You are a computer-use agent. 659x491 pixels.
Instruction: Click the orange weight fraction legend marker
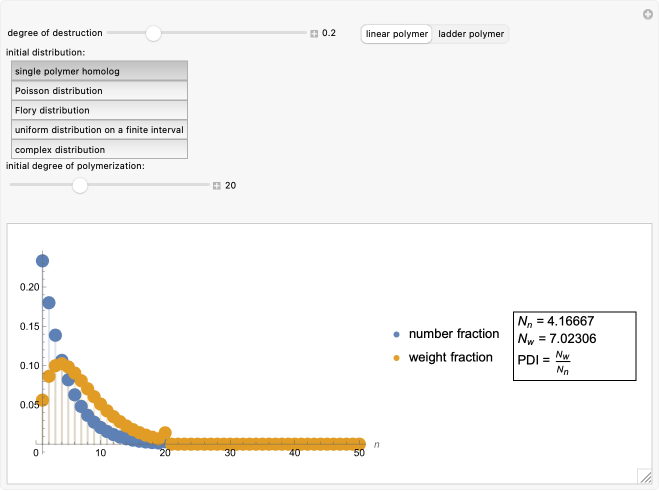click(397, 357)
